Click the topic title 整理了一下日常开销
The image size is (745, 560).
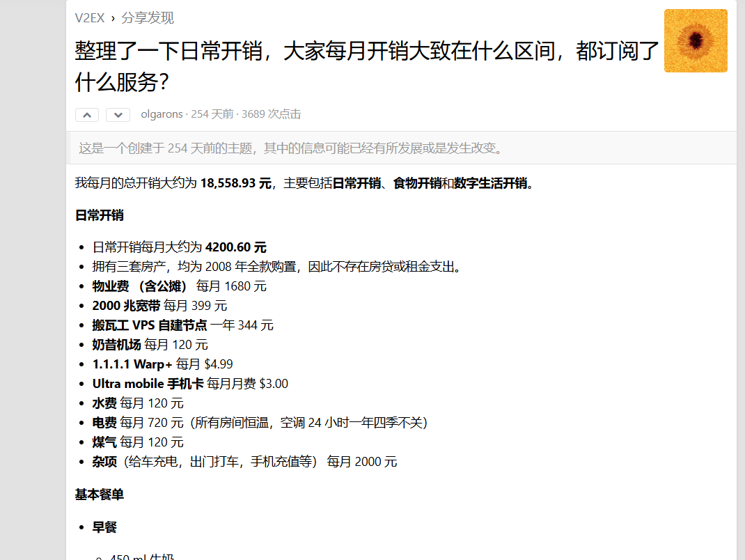point(366,67)
